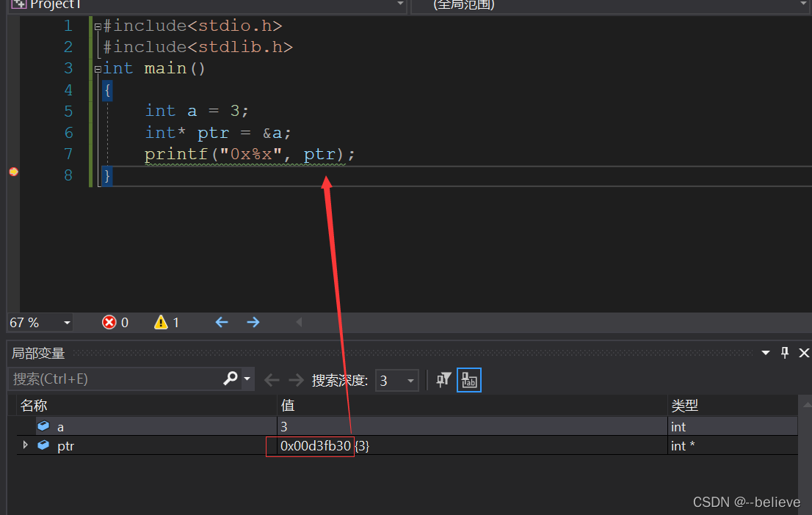Open the search depth (搜索深度) combo box

coord(396,381)
